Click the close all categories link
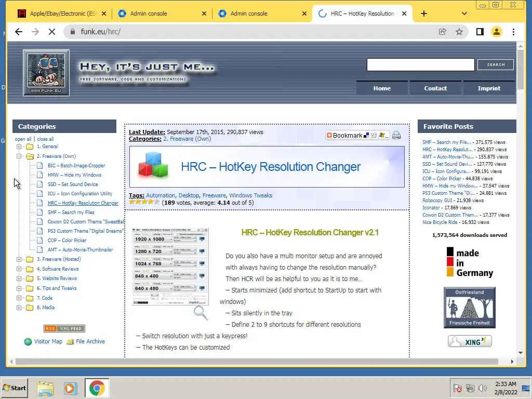Screen dimensions: 532x399 (x=46, y=139)
